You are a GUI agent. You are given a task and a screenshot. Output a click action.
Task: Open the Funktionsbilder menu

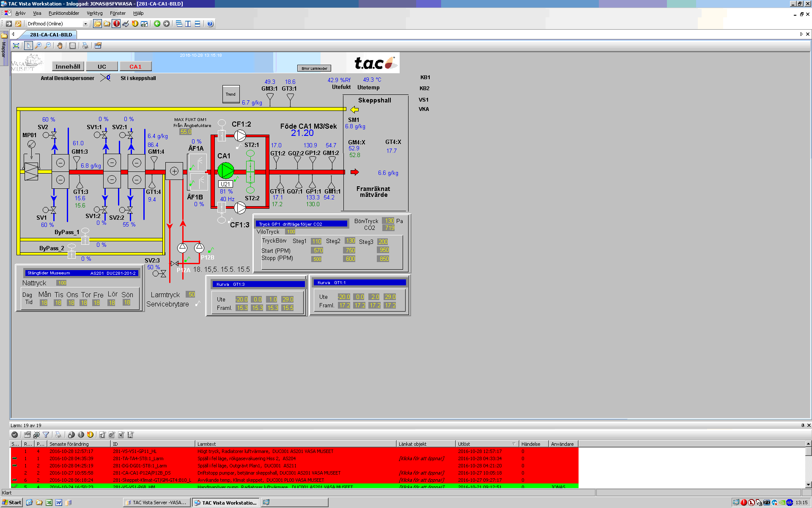point(63,13)
